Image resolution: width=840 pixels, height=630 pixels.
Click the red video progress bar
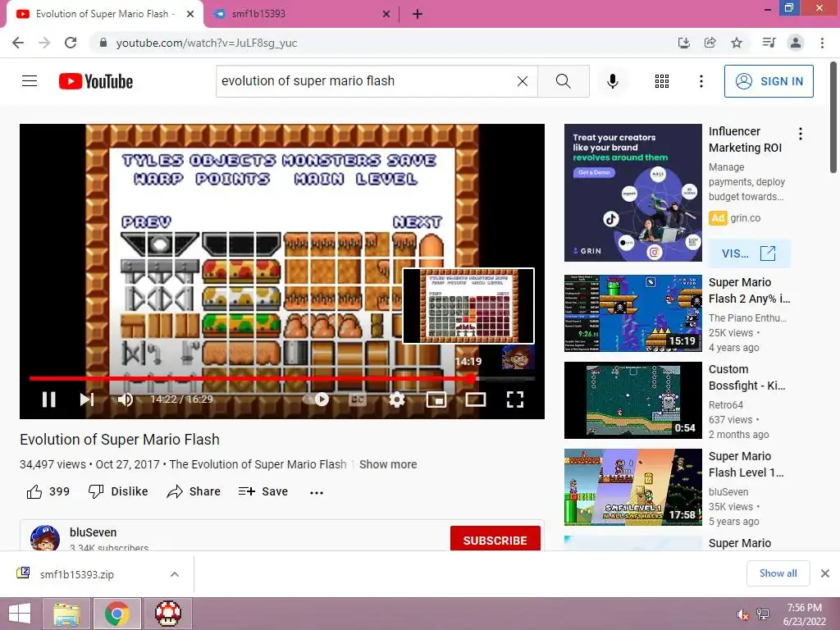(249, 379)
